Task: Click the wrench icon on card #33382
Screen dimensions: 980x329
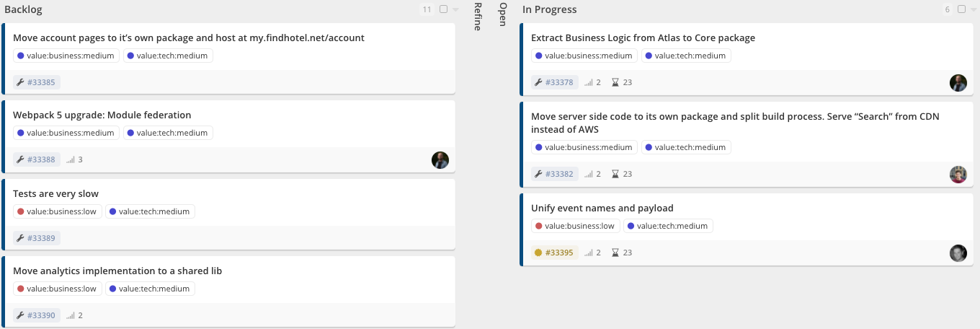Action: tap(538, 174)
